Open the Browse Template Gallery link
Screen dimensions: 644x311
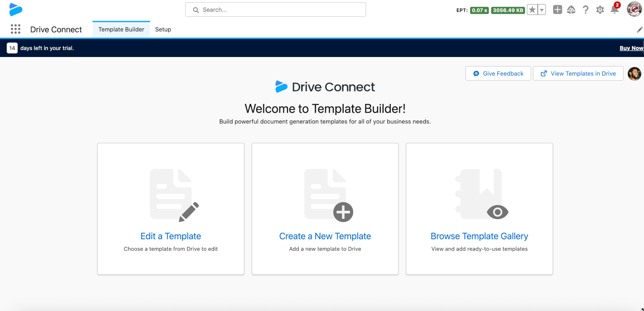(479, 236)
